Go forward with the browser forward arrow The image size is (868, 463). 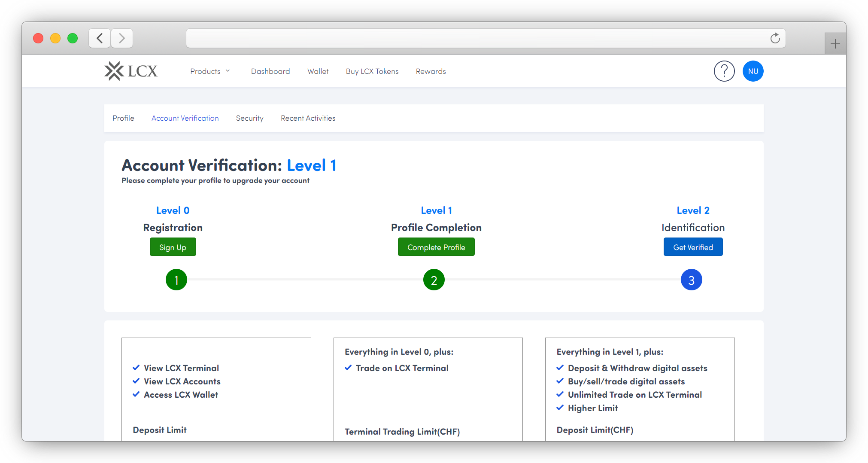click(122, 38)
